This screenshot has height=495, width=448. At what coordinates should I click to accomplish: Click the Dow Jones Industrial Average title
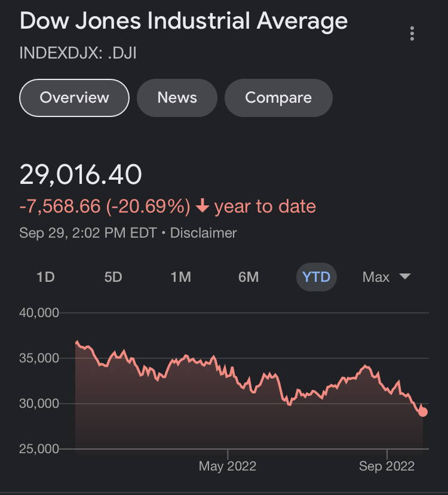click(183, 21)
